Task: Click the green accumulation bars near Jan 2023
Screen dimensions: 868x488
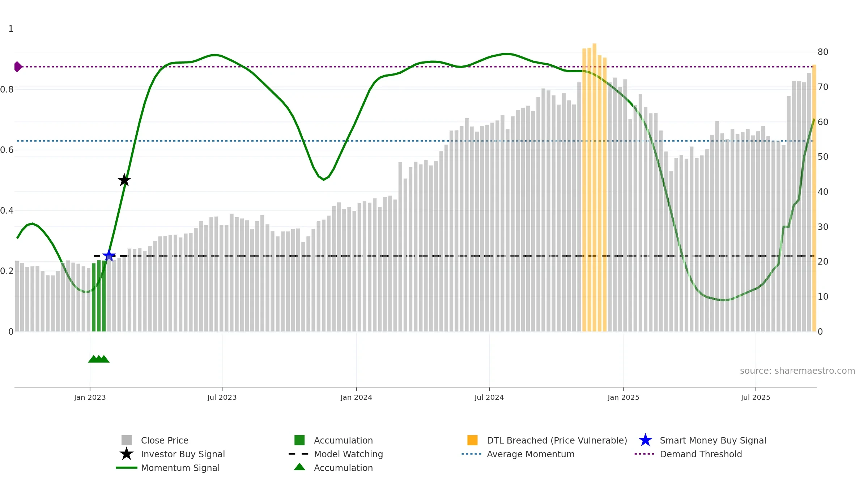Action: (99, 296)
